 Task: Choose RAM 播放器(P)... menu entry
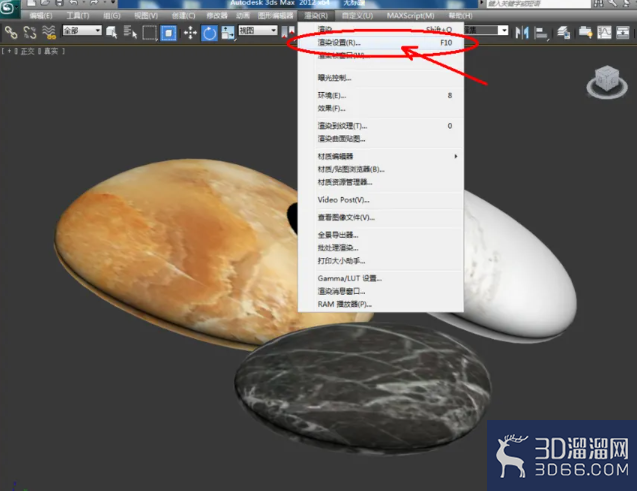tap(381, 305)
